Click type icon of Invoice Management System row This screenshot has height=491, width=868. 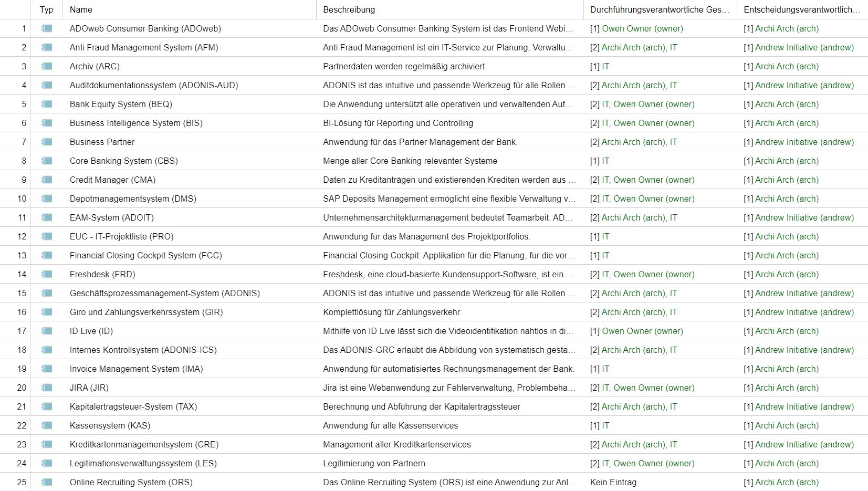click(47, 369)
